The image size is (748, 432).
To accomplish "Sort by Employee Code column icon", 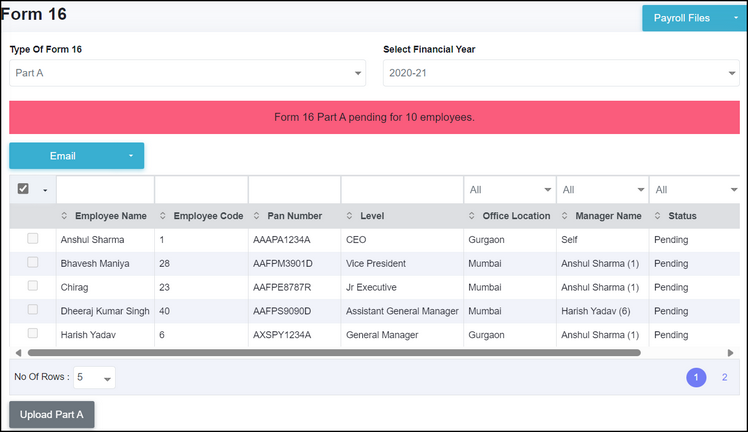I will point(164,216).
